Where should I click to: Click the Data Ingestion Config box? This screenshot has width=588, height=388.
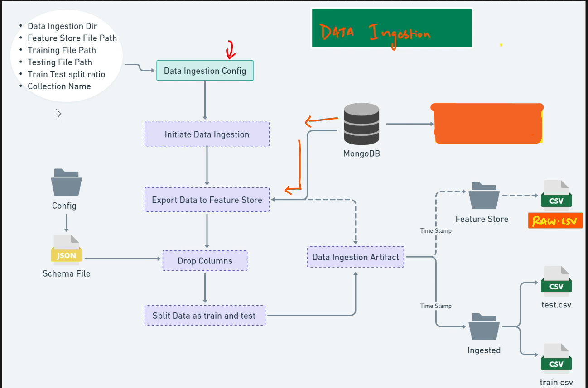tap(205, 71)
